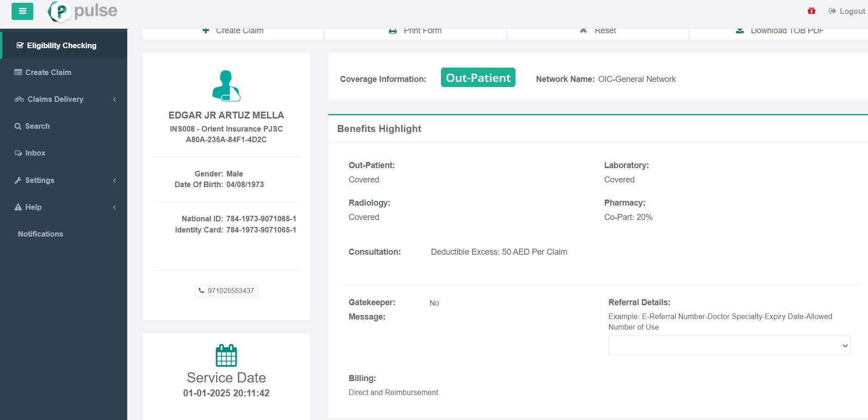The image size is (868, 420).
Task: Go to Inbox in the sidebar
Action: click(35, 153)
